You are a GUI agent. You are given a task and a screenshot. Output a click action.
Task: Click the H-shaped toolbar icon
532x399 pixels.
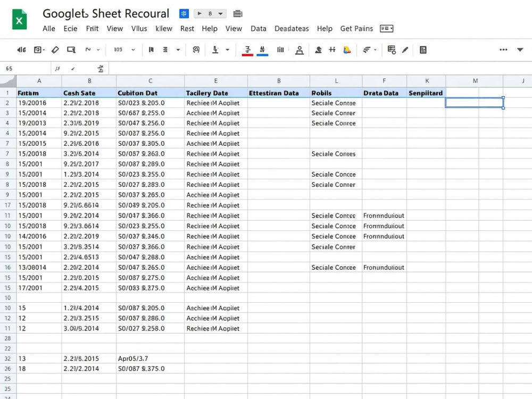[332, 50]
